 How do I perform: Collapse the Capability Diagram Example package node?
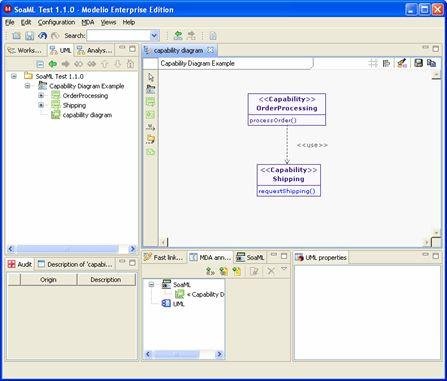pyautogui.click(x=27, y=86)
